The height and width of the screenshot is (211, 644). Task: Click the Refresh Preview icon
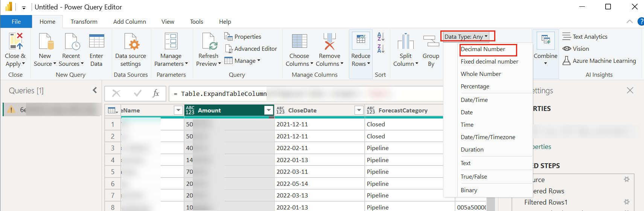click(x=210, y=41)
